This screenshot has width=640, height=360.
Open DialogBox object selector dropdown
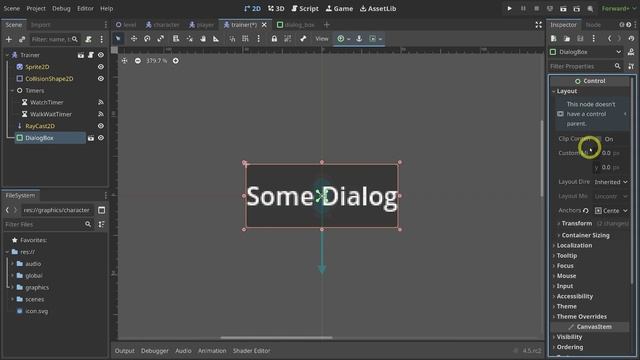586,52
